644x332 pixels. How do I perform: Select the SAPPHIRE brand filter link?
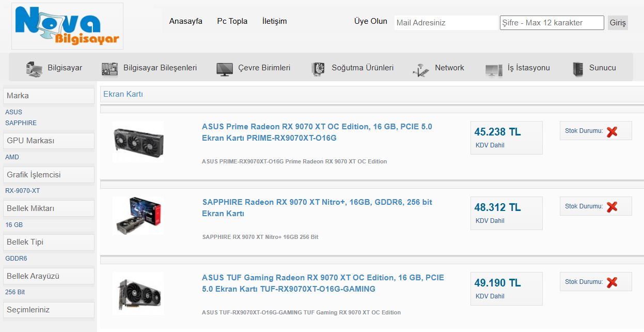point(21,123)
